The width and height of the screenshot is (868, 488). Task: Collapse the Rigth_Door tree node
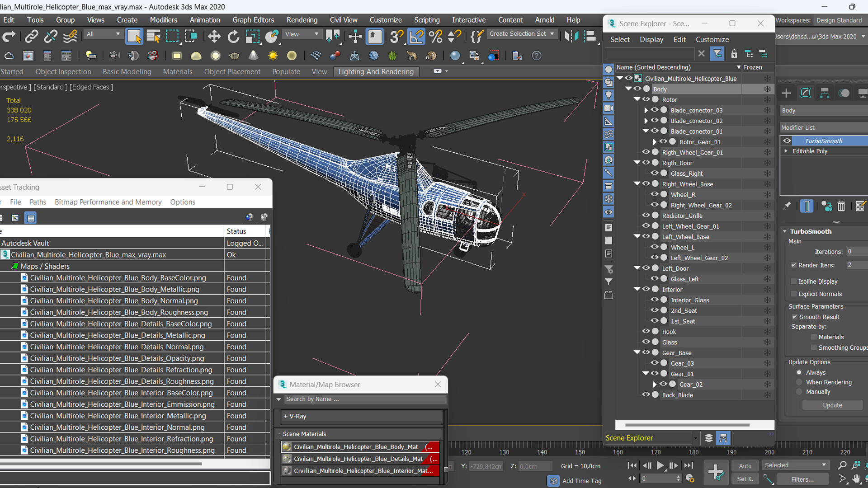click(x=637, y=163)
